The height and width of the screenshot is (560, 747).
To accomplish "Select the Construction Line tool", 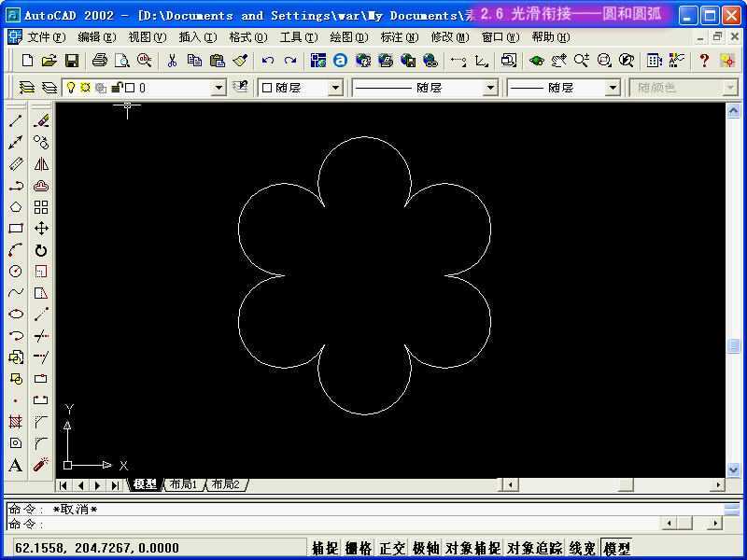I will pyautogui.click(x=16, y=142).
